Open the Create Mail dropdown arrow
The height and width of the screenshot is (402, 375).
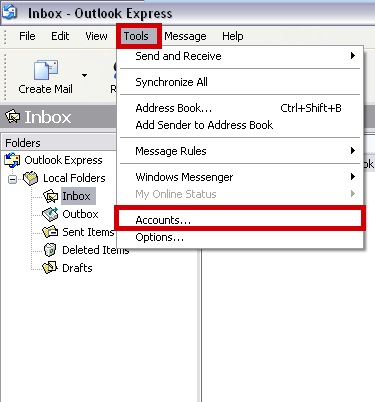coord(84,75)
